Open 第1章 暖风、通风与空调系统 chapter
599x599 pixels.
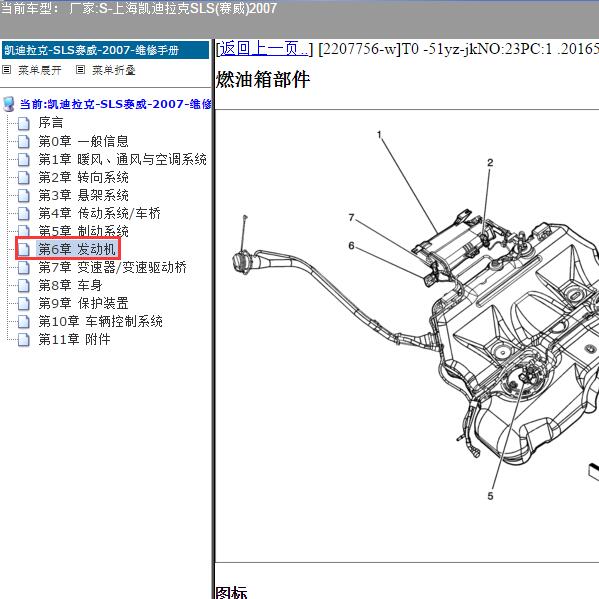122,159
